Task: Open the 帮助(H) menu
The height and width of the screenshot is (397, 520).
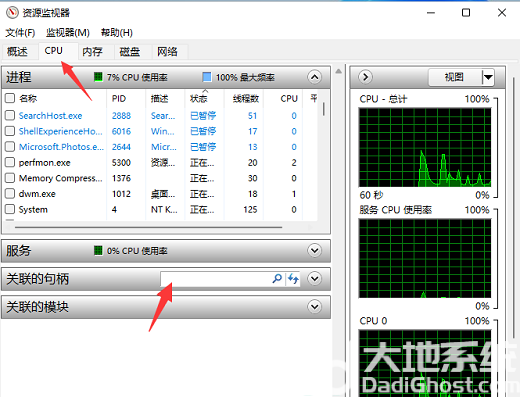Action: pos(117,33)
